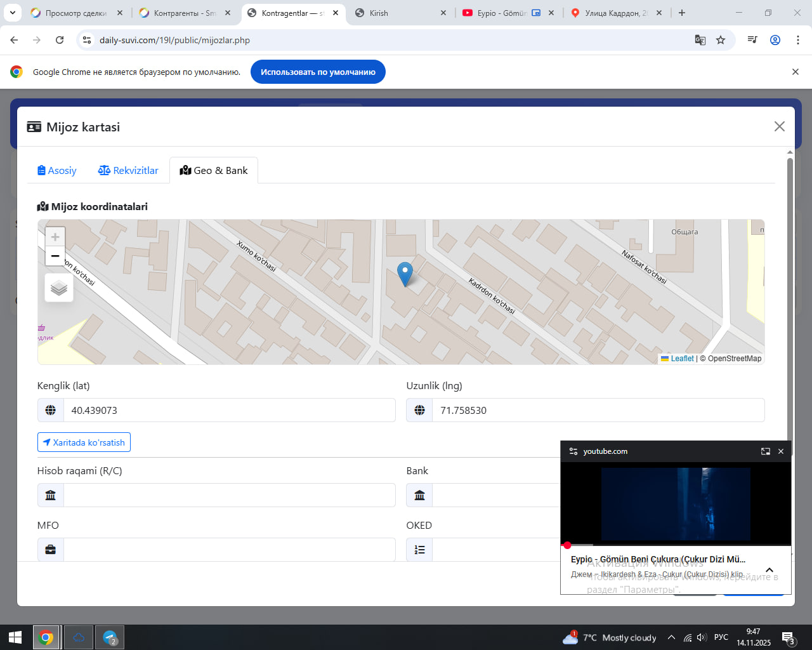Open the Chrome profile icon
The image size is (812, 650).
(x=775, y=40)
